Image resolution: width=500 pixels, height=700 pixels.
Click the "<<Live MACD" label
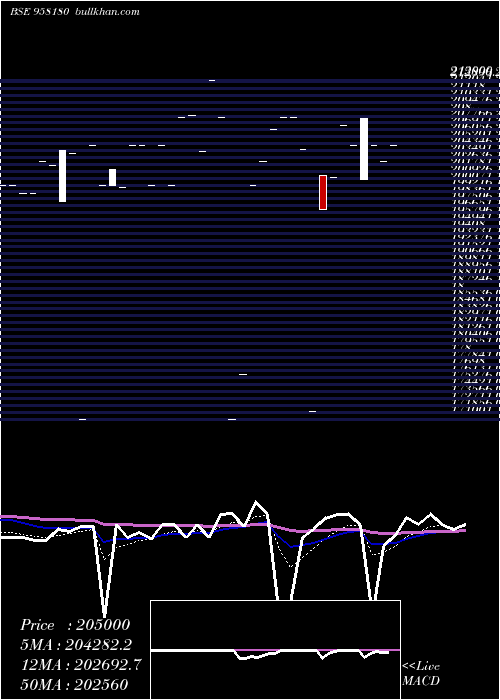tap(421, 673)
